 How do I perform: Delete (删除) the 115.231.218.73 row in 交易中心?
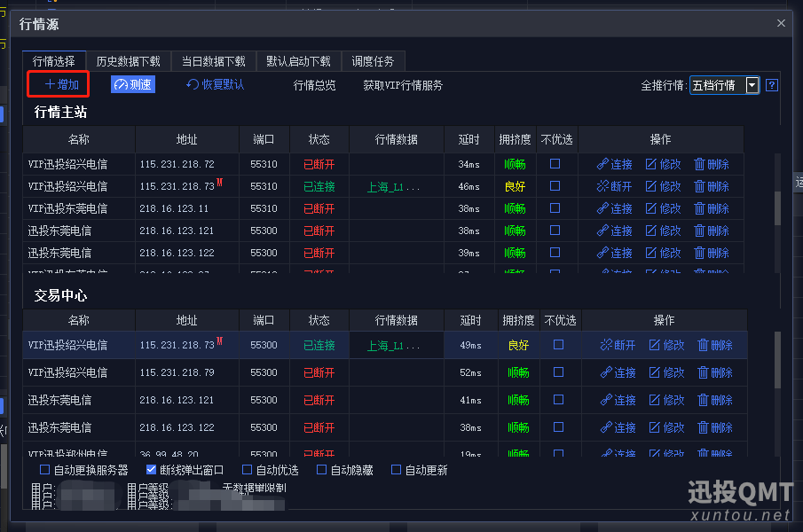click(715, 345)
